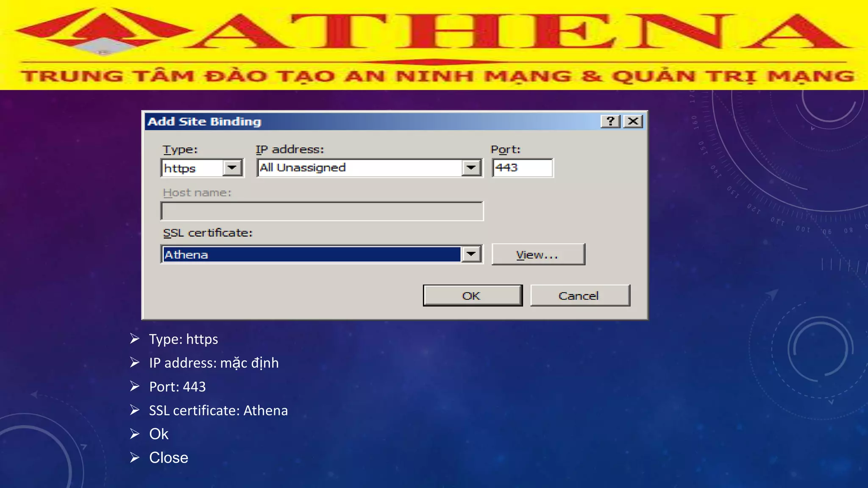Viewport: 868px width, 488px height.
Task: Open the View... certificate button
Action: (538, 254)
